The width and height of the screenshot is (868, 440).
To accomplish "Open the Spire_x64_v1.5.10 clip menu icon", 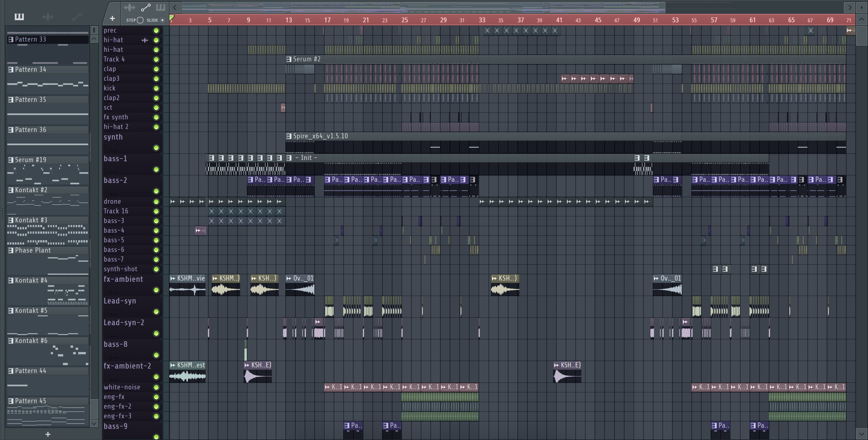I will (289, 136).
